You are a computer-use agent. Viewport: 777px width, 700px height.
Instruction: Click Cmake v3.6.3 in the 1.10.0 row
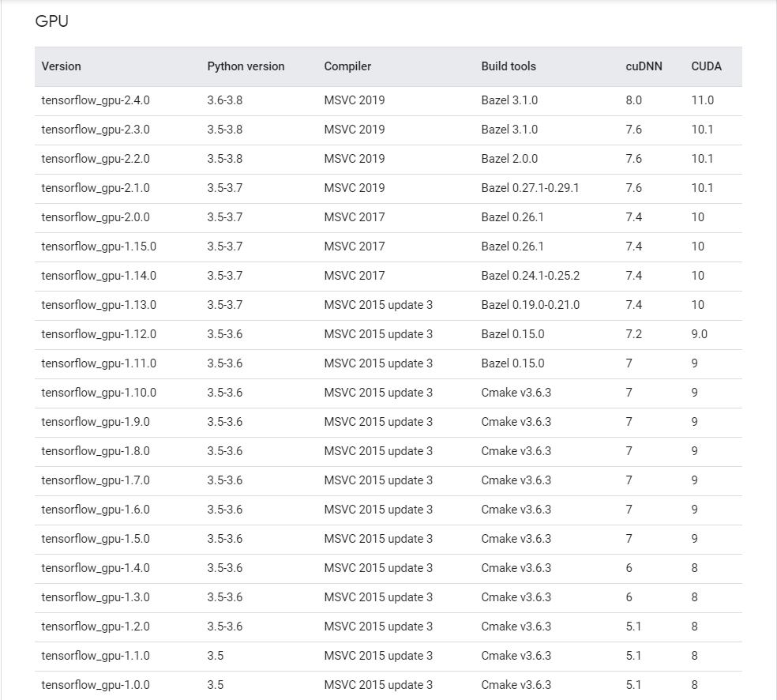click(516, 393)
